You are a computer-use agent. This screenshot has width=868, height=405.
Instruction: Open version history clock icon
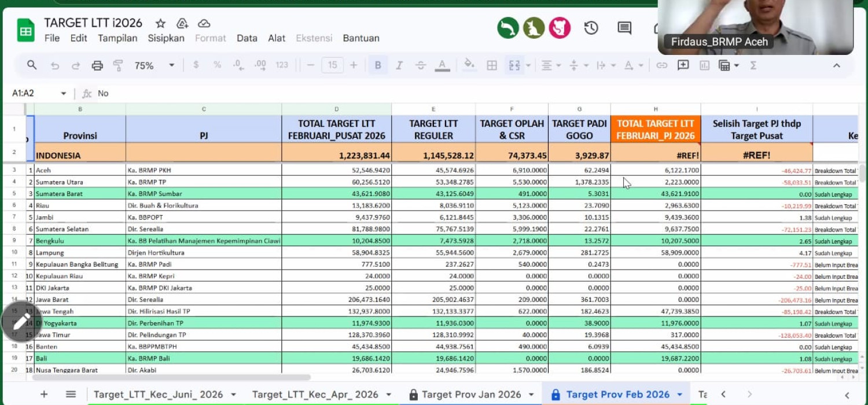point(591,28)
